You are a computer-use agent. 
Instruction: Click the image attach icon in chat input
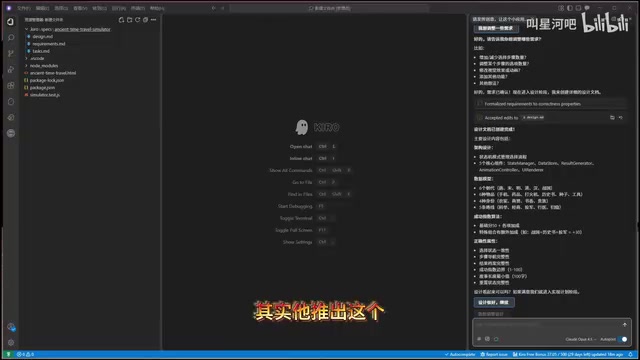(x=487, y=339)
